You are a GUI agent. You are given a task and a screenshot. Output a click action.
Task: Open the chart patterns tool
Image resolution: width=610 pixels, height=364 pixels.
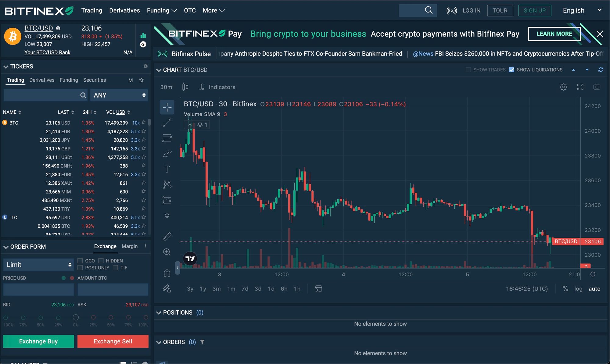coord(167,184)
